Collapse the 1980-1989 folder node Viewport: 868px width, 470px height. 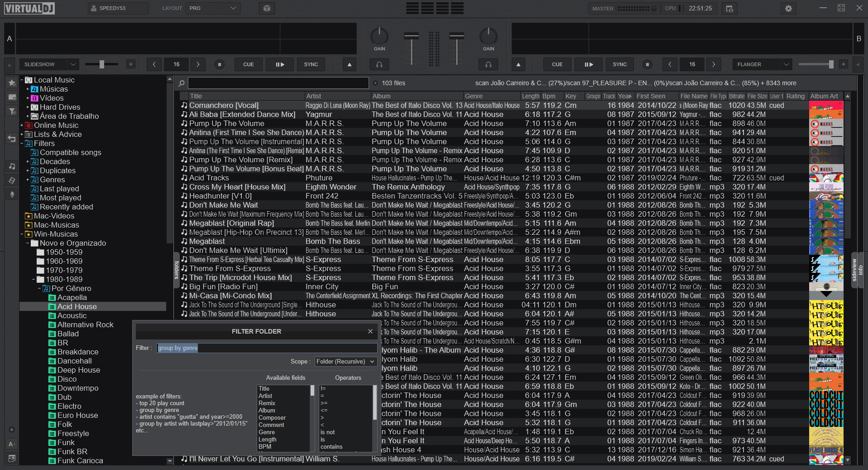point(34,279)
